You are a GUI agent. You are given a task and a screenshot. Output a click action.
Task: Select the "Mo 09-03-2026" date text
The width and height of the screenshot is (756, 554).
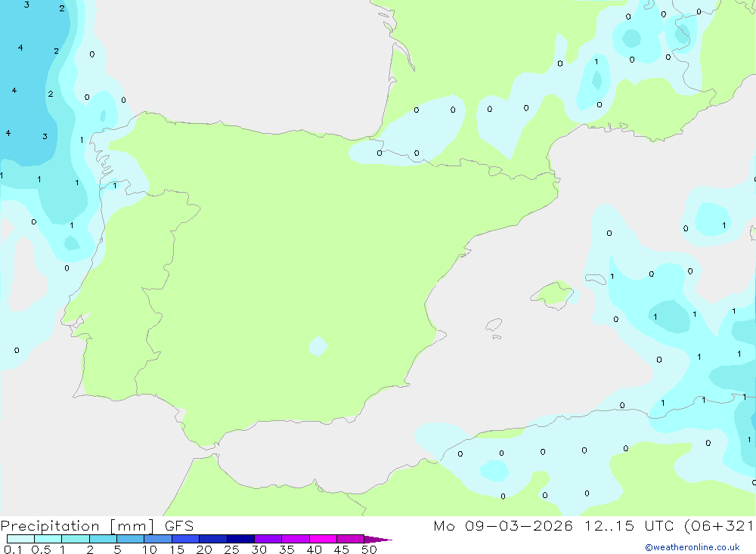click(x=503, y=525)
